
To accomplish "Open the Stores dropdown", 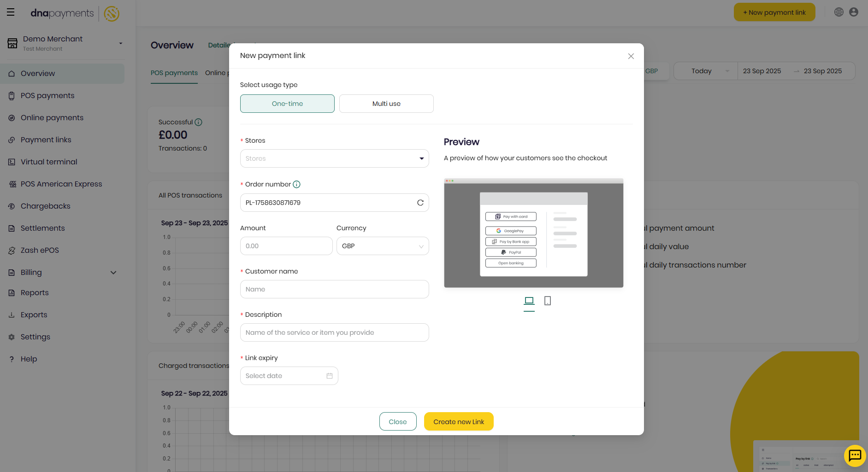I will (334, 158).
